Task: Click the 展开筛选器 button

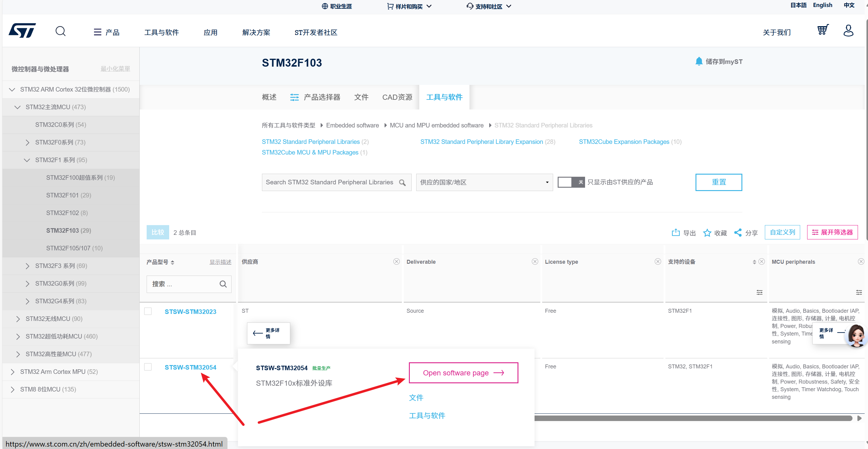Action: click(832, 232)
